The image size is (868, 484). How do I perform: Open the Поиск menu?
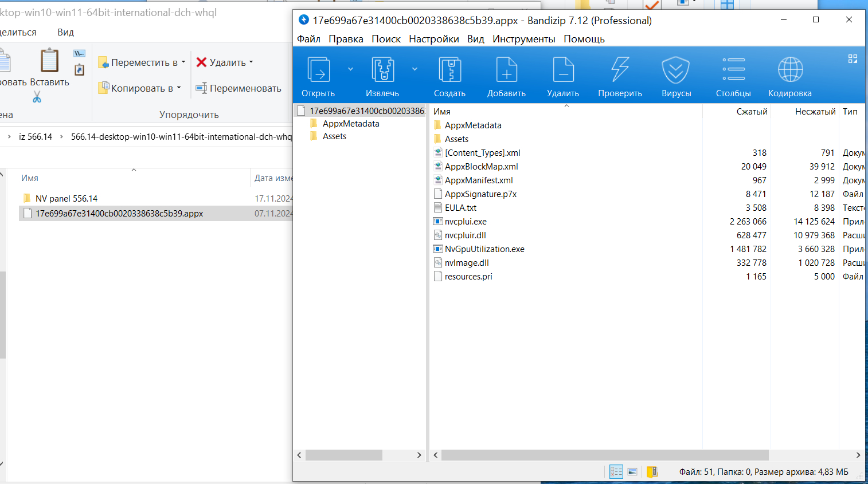point(386,39)
